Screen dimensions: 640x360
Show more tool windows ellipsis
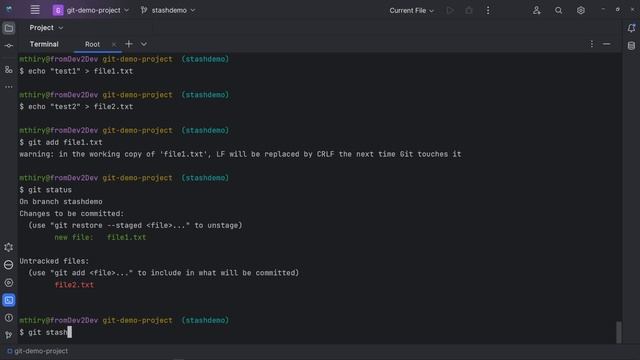tap(9, 87)
